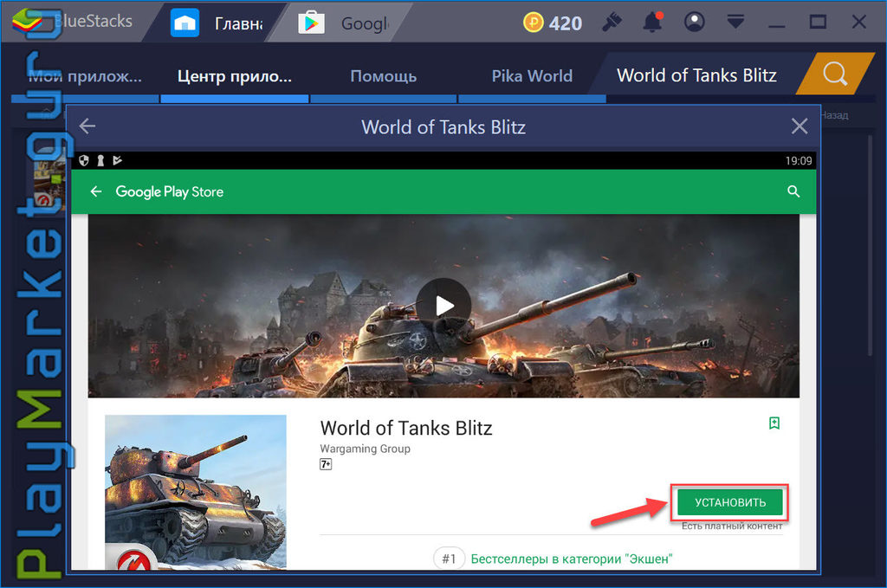Open the Pika World tab
Screen dimensions: 887x588
(532, 76)
